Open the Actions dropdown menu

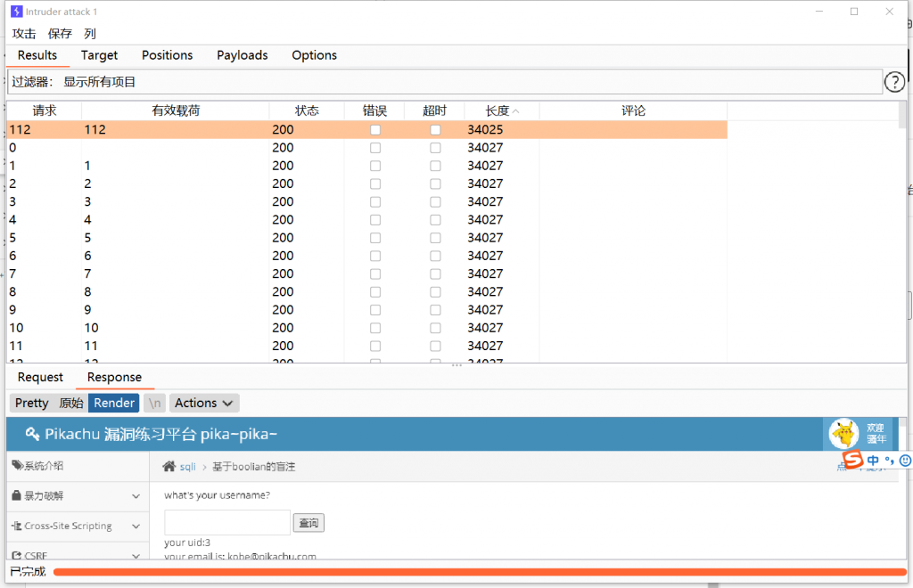[x=204, y=403]
